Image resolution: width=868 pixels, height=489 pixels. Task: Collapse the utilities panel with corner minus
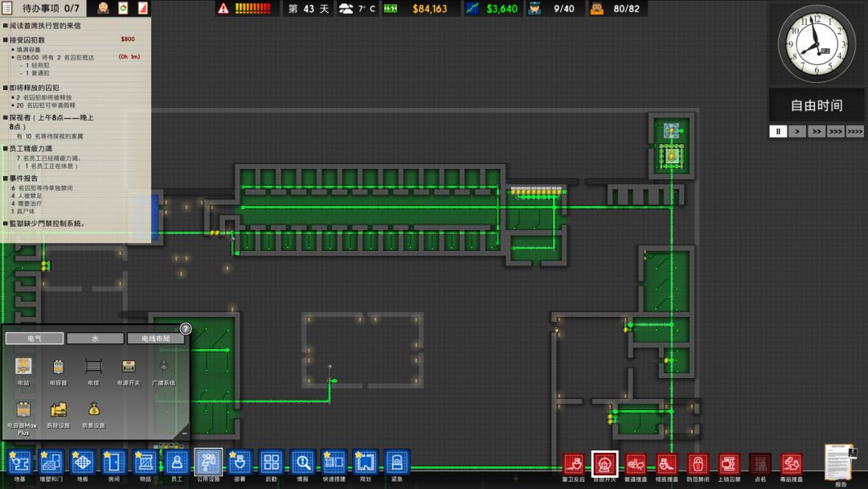184,433
